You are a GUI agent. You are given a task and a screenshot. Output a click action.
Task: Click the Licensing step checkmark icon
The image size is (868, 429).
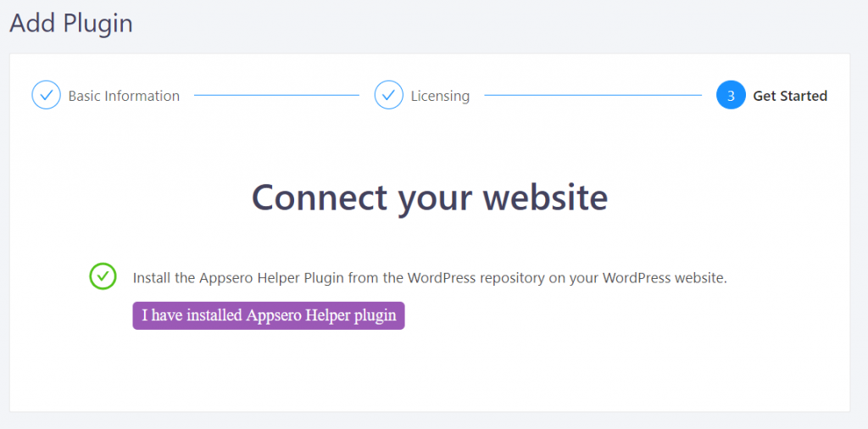(388, 95)
